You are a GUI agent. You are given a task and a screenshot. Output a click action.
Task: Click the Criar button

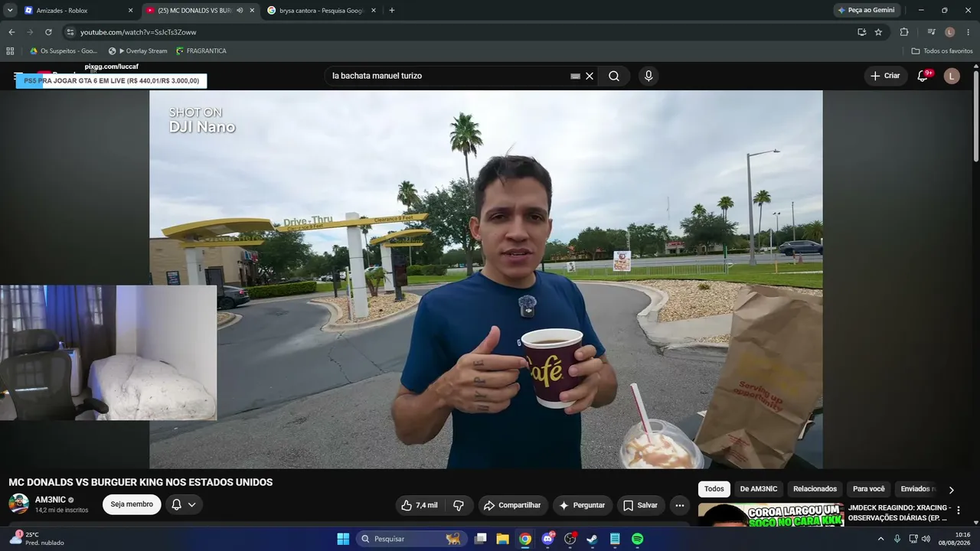pyautogui.click(x=886, y=76)
